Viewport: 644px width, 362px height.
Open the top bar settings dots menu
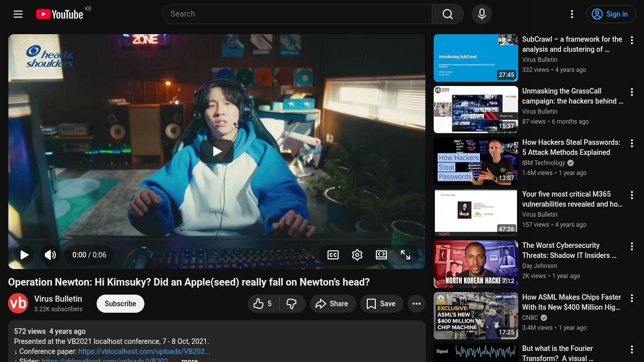[x=572, y=14]
